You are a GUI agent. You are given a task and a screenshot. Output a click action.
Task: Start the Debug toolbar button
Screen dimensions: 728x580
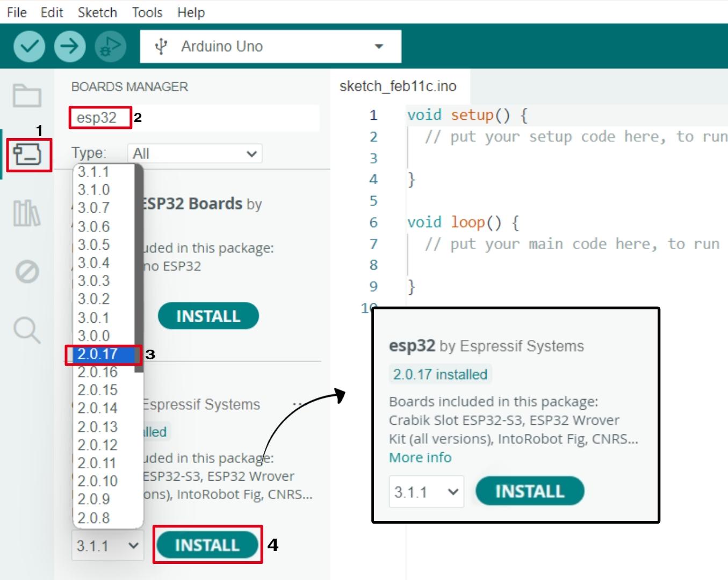coord(111,46)
